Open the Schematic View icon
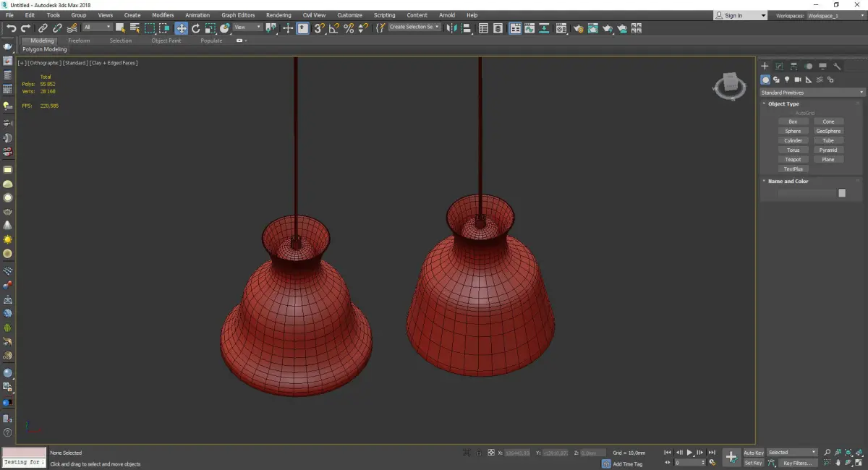The width and height of the screenshot is (868, 470). (x=544, y=28)
